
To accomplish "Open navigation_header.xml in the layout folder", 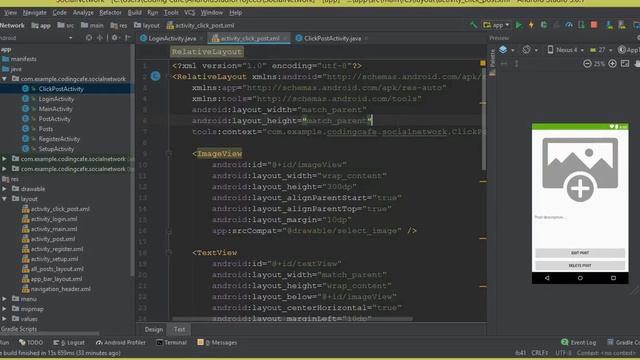I will [x=61, y=289].
